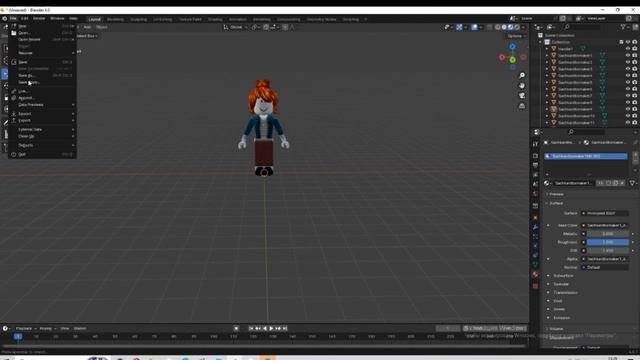Click the Blender logo menu icon
Image resolution: width=640 pixels, height=360 pixels.
tap(4, 18)
